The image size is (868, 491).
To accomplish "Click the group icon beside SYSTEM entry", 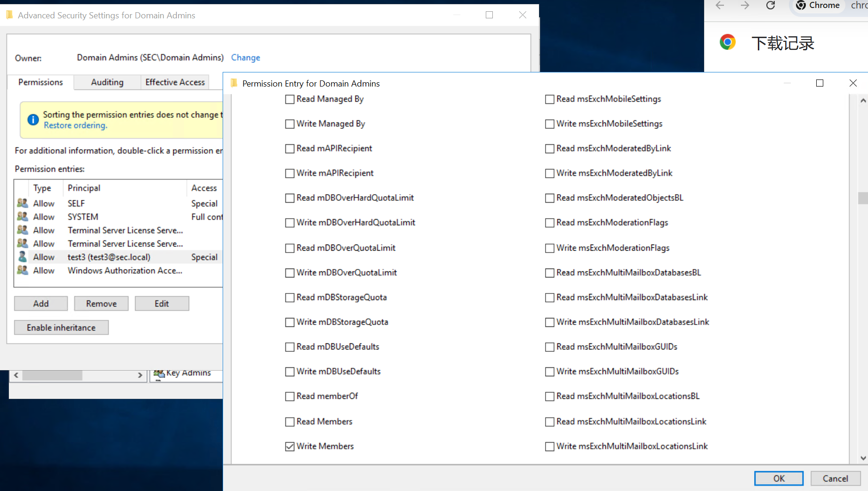I will point(22,216).
